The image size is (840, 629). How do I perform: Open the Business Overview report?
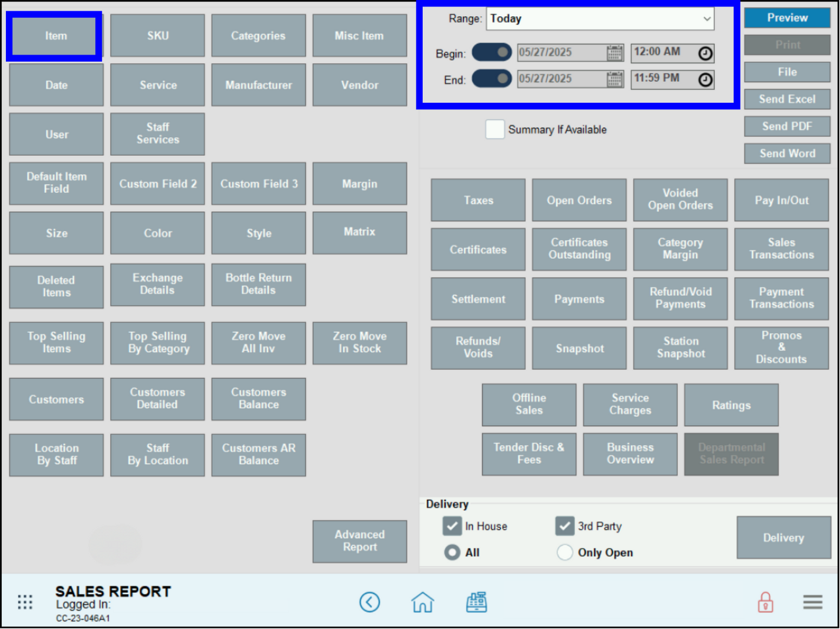click(630, 454)
